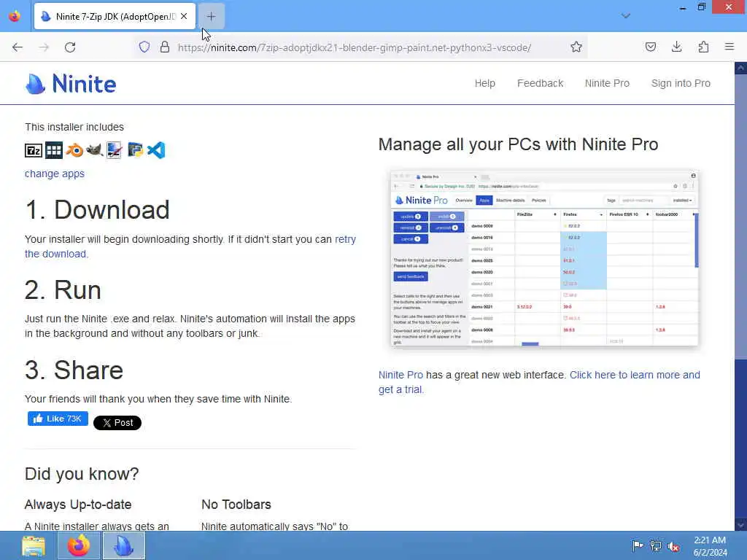Click the browser forward arrow
The width and height of the screenshot is (747, 560).
tap(44, 47)
